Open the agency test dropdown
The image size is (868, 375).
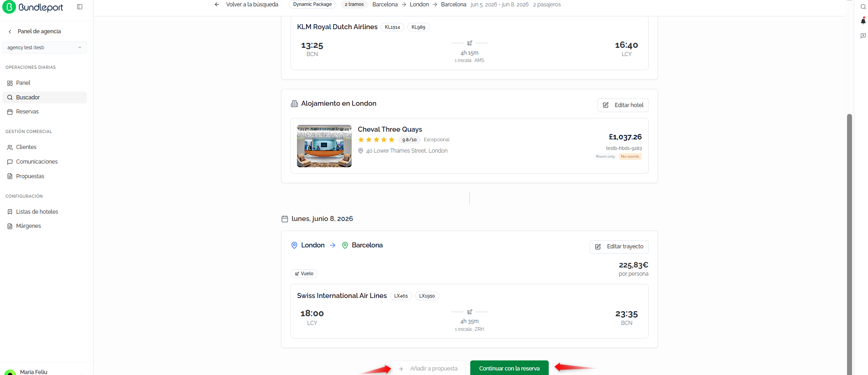(45, 47)
